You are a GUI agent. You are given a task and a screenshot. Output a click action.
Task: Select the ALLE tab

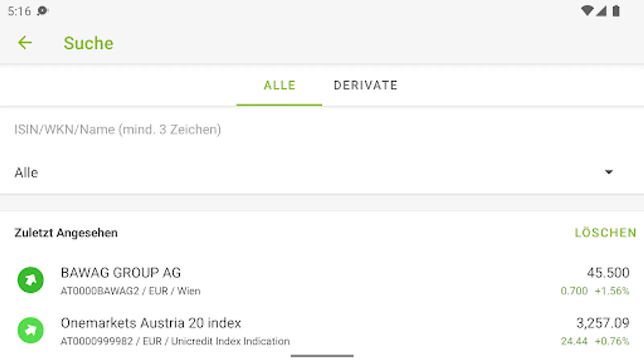point(279,85)
